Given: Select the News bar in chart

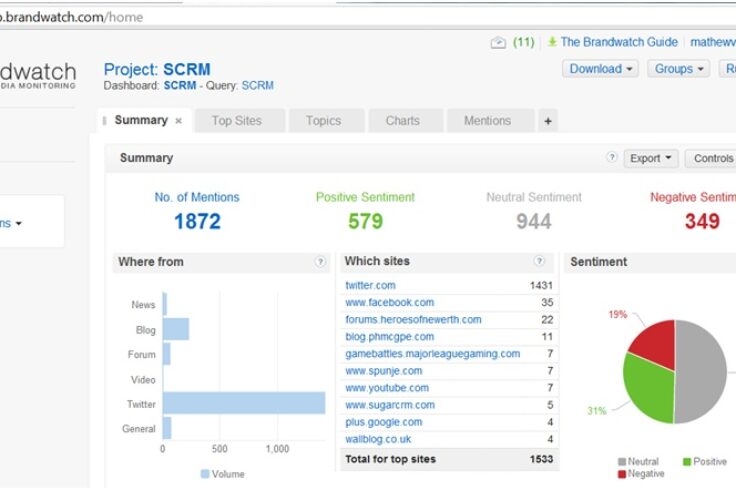Looking at the screenshot, I should coord(165,304).
